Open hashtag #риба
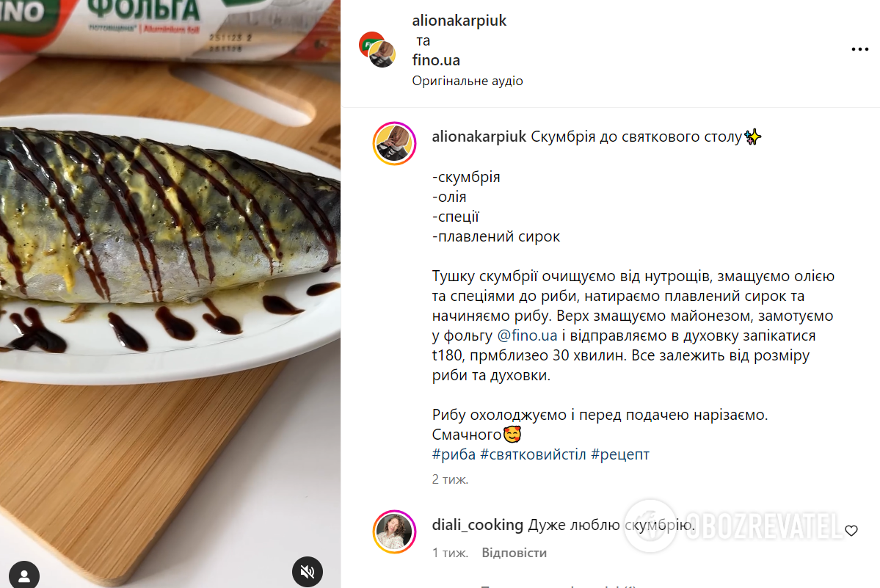 454,454
